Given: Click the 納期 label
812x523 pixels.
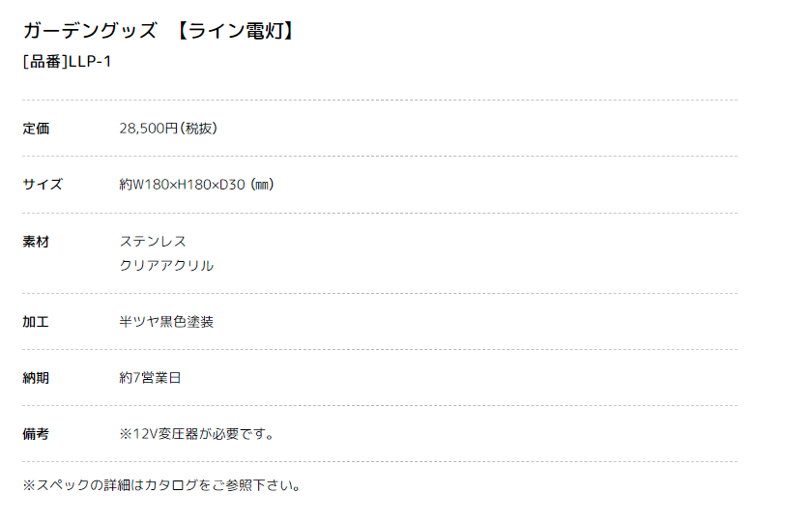Looking at the screenshot, I should point(36,378).
